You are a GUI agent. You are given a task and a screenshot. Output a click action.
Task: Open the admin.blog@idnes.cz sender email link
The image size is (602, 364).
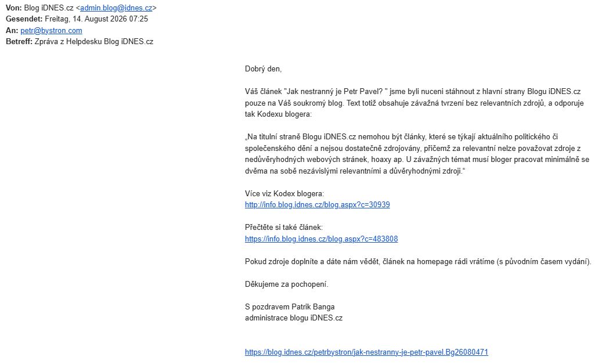tap(116, 8)
